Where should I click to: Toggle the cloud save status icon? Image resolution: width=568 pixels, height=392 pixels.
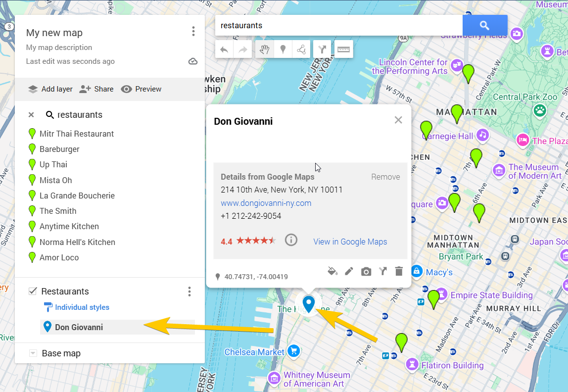(193, 61)
